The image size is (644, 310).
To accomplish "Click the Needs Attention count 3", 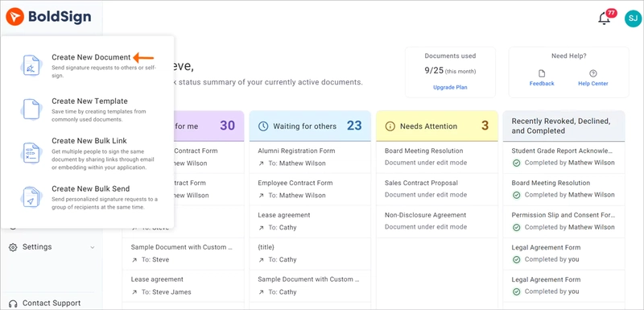I will pos(485,126).
